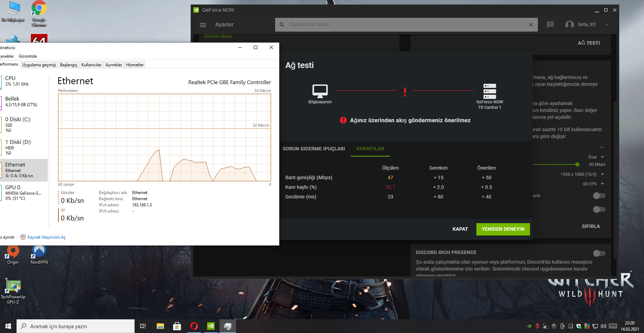The image size is (644, 333).
Task: Open the account dropdown arrow next to beta_92
Action: [607, 25]
